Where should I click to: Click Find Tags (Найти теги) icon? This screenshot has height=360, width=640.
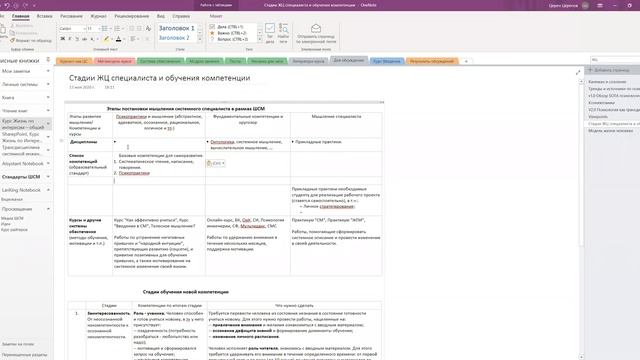pyautogui.click(x=283, y=33)
